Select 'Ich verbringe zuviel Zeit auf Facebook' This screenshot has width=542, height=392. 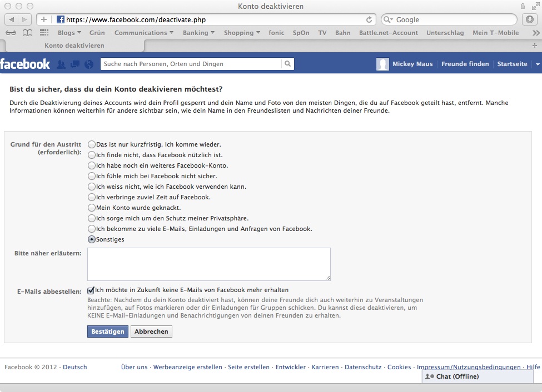92,197
